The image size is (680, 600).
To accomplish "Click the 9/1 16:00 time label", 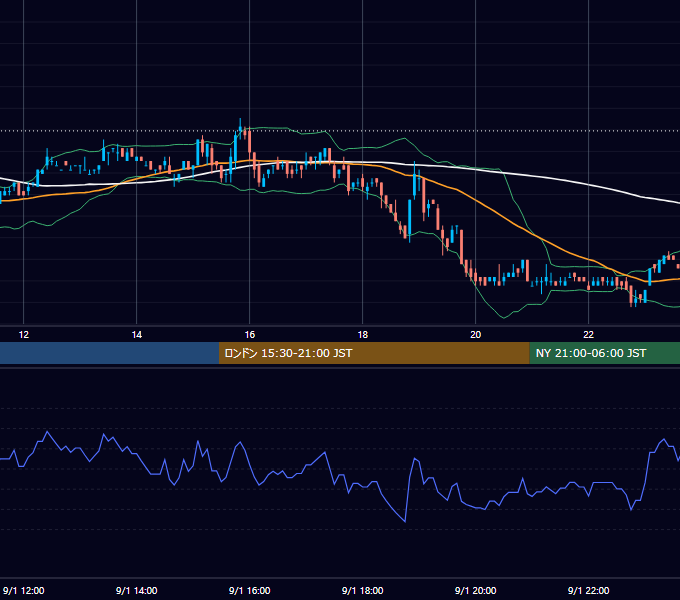I will pyautogui.click(x=250, y=590).
